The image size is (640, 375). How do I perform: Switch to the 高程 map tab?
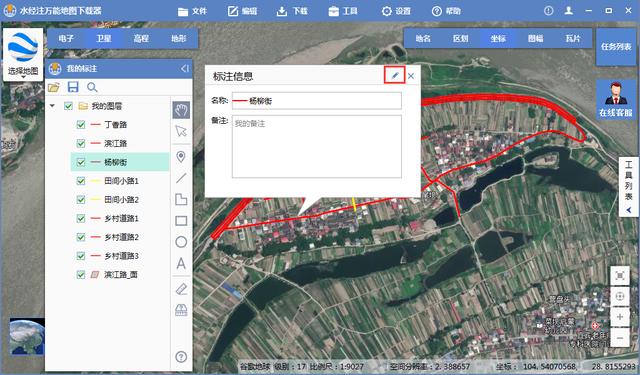pyautogui.click(x=141, y=39)
